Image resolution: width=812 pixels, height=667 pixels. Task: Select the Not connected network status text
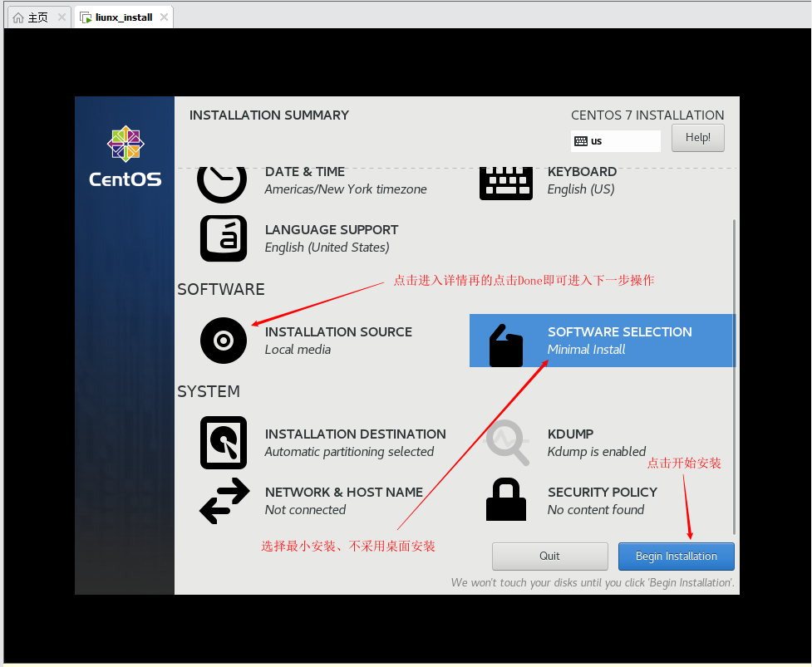(305, 510)
